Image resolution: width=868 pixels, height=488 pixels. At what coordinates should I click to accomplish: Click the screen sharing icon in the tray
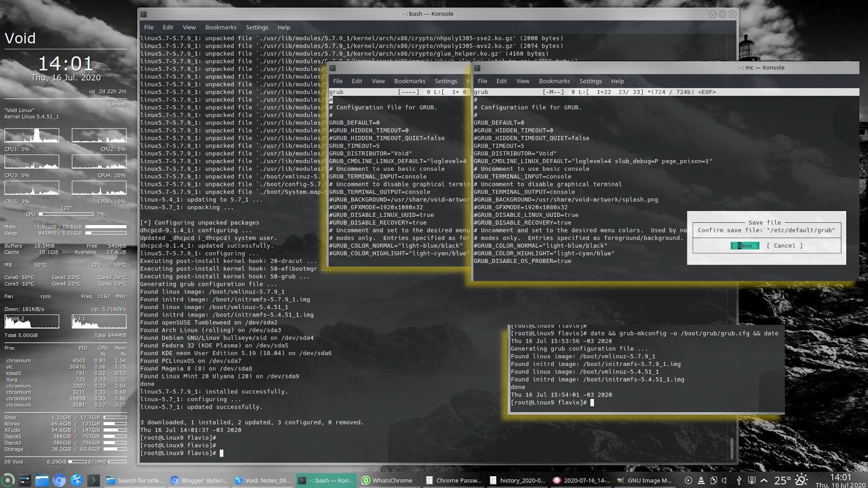752,480
